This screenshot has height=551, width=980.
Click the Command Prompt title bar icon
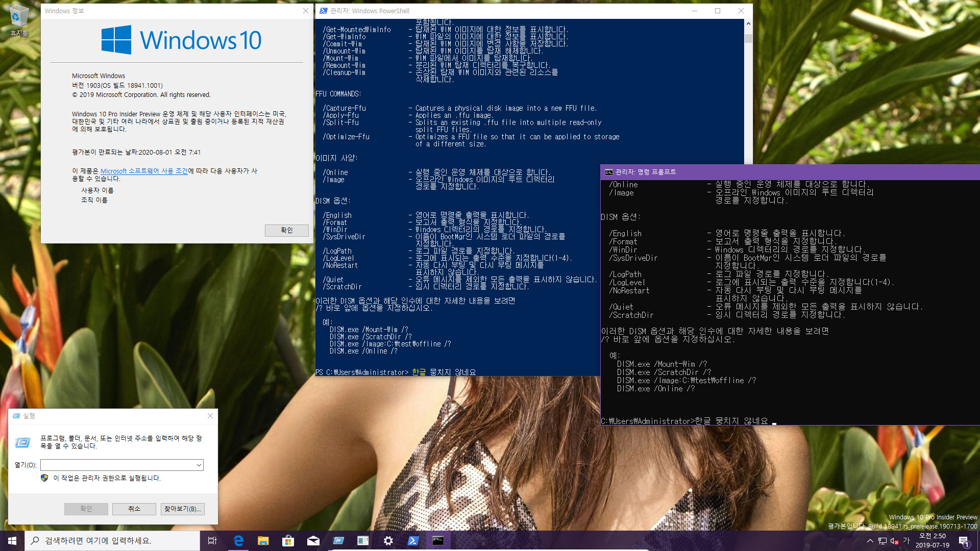pos(608,172)
